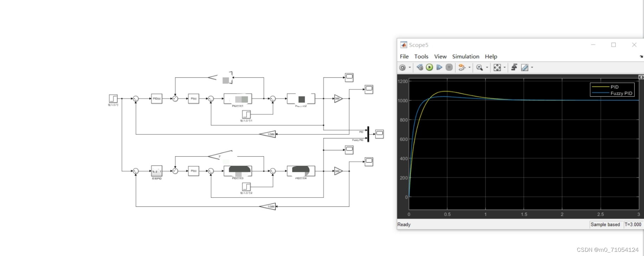Image resolution: width=644 pixels, height=256 pixels.
Task: Open the File menu in Scope5
Action: coord(404,56)
